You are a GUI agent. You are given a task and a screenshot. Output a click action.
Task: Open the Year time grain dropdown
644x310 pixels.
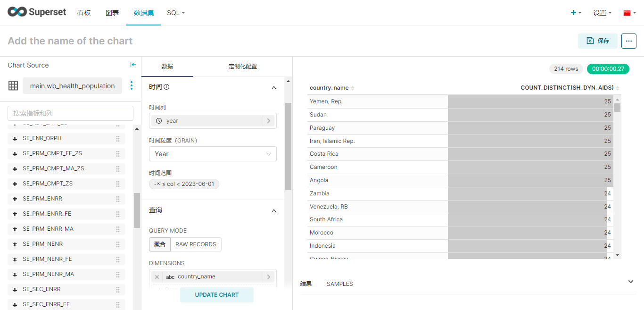213,154
